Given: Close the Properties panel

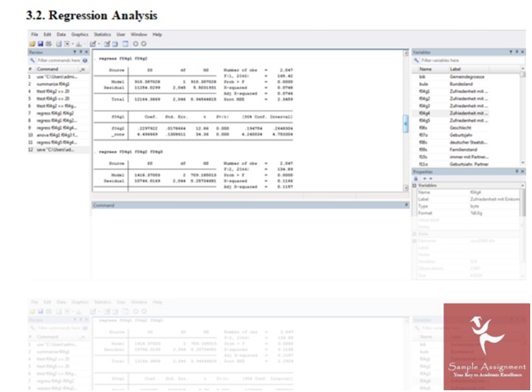Looking at the screenshot, I should tap(522, 171).
